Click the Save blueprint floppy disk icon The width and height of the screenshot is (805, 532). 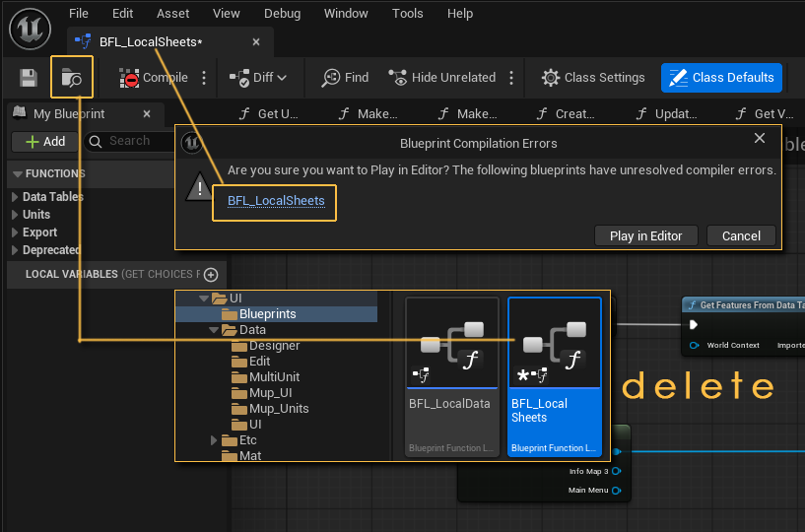(29, 78)
